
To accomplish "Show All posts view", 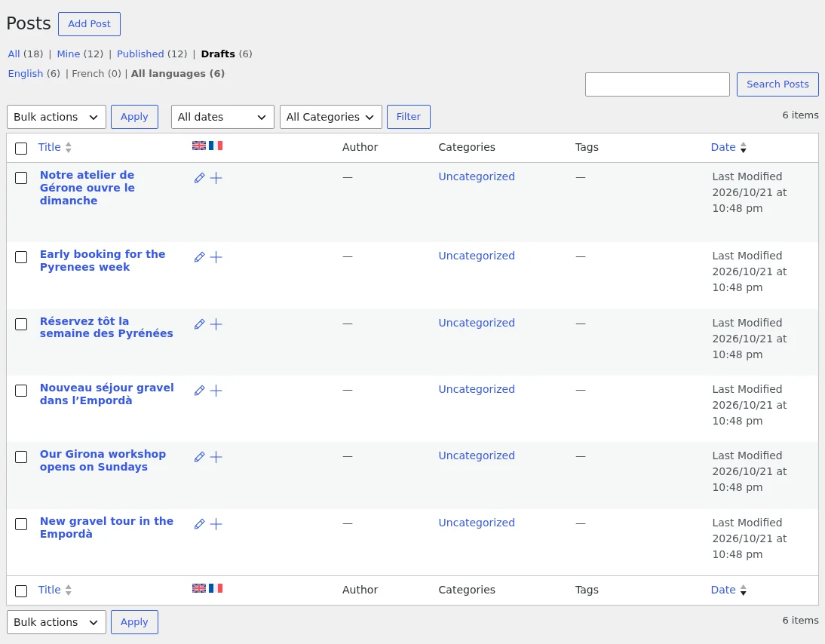I will [14, 54].
